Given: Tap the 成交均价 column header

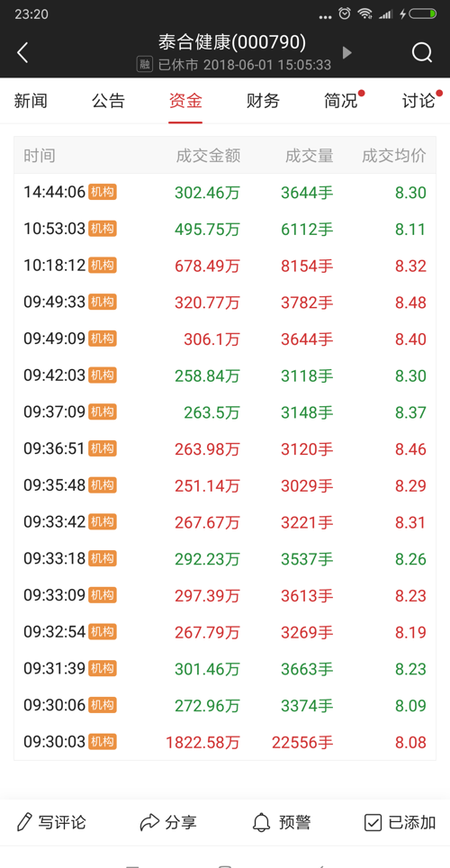Looking at the screenshot, I should 394,156.
